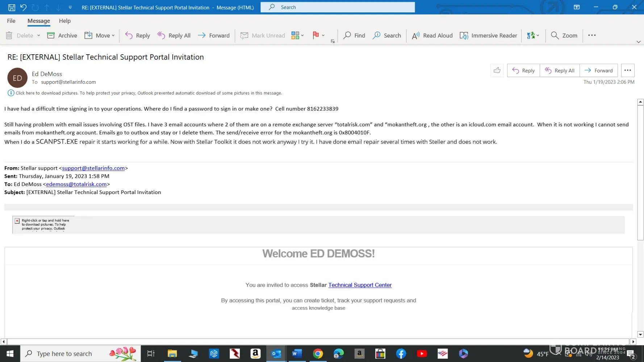Viewport: 644px width, 362px height.
Task: Open Facebook from the taskbar
Action: (x=401, y=354)
